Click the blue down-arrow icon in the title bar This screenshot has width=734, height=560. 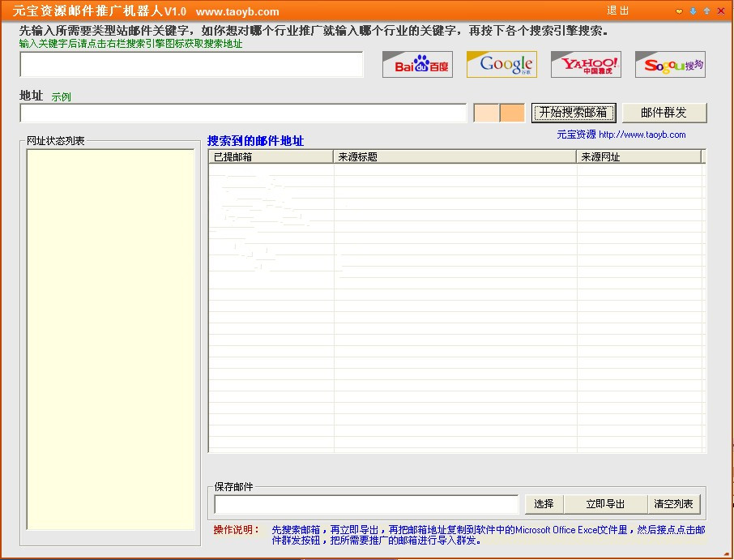point(693,11)
